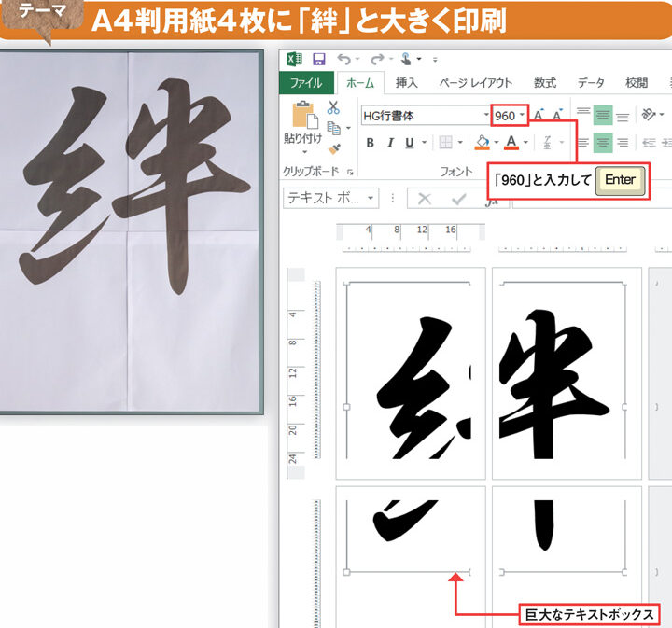Viewport: 672px width, 628px height.
Task: Click the bottom-left textbox corner handle
Action: [x=346, y=572]
